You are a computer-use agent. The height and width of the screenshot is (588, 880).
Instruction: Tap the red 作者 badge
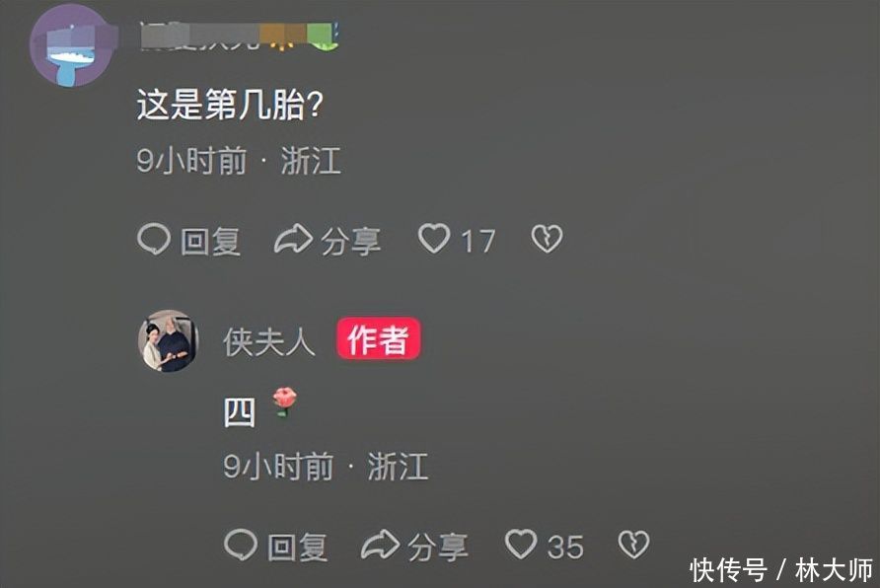tap(378, 338)
